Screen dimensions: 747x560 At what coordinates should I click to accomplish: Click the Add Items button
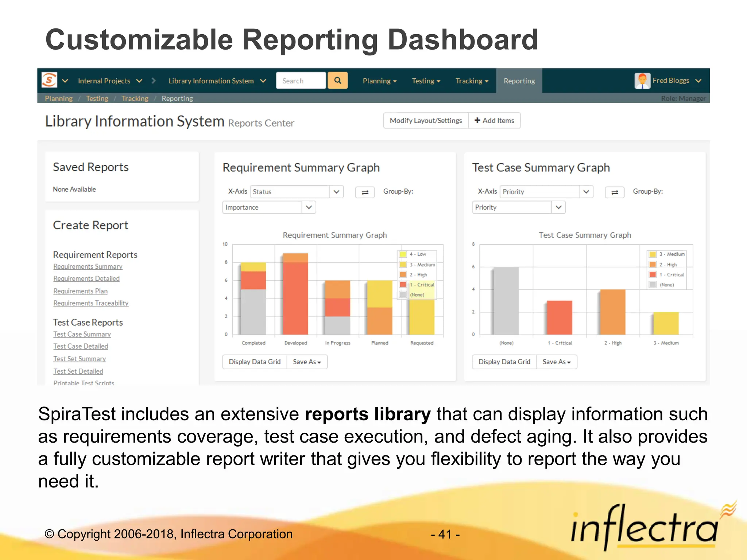coord(494,121)
